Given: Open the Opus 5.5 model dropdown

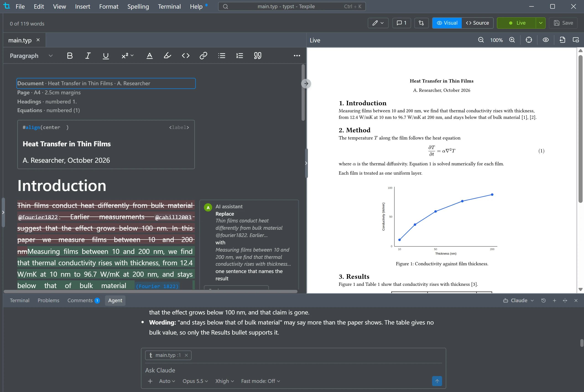Looking at the screenshot, I should [195, 381].
